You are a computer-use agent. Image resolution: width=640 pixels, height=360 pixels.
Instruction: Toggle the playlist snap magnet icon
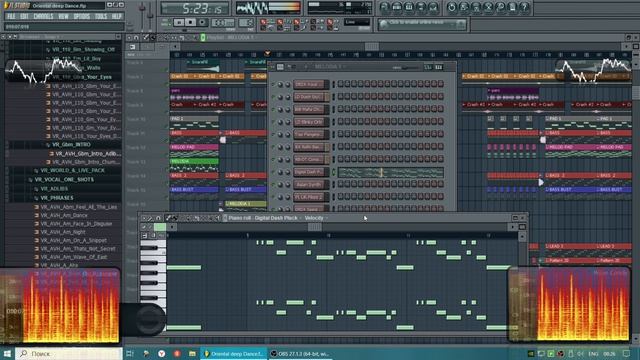(x=137, y=38)
